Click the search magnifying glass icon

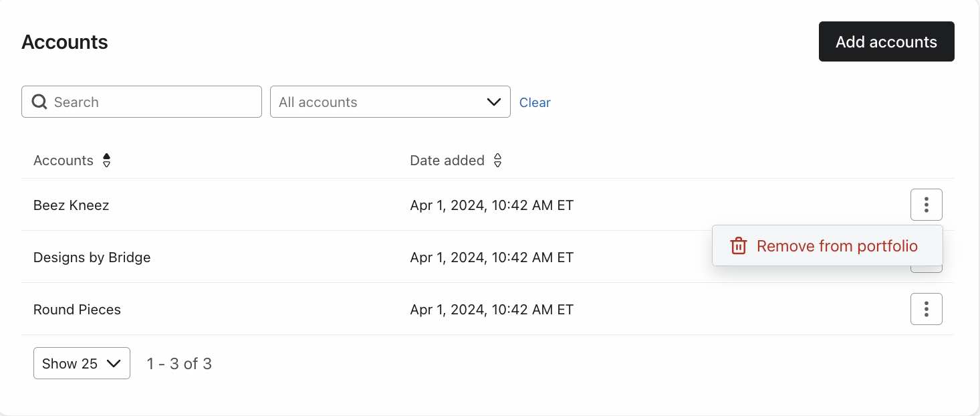point(39,102)
